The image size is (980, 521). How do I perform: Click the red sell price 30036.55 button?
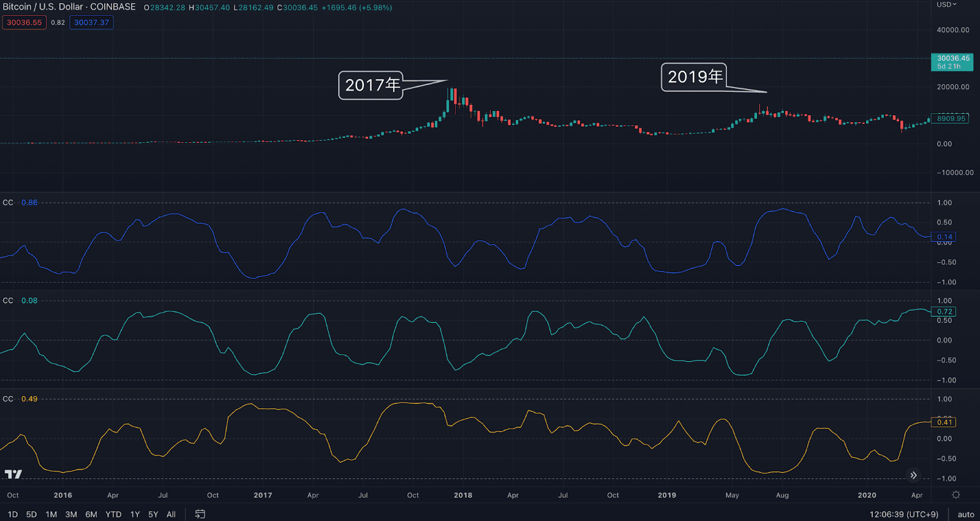[24, 23]
